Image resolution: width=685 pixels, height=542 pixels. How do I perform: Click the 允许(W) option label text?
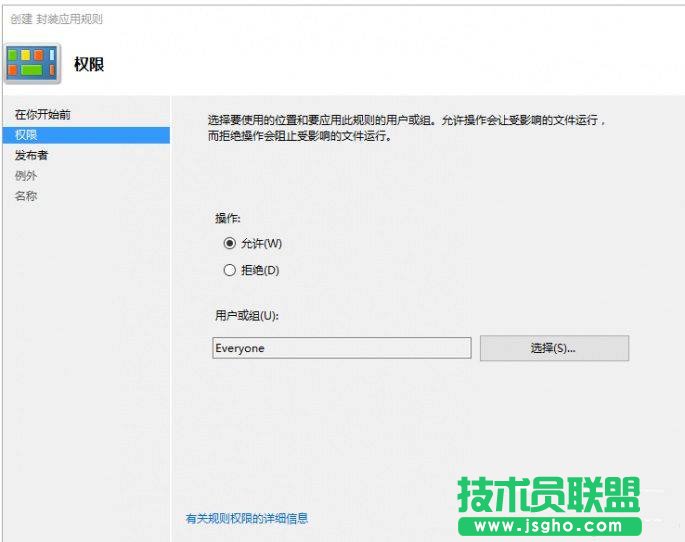[262, 243]
